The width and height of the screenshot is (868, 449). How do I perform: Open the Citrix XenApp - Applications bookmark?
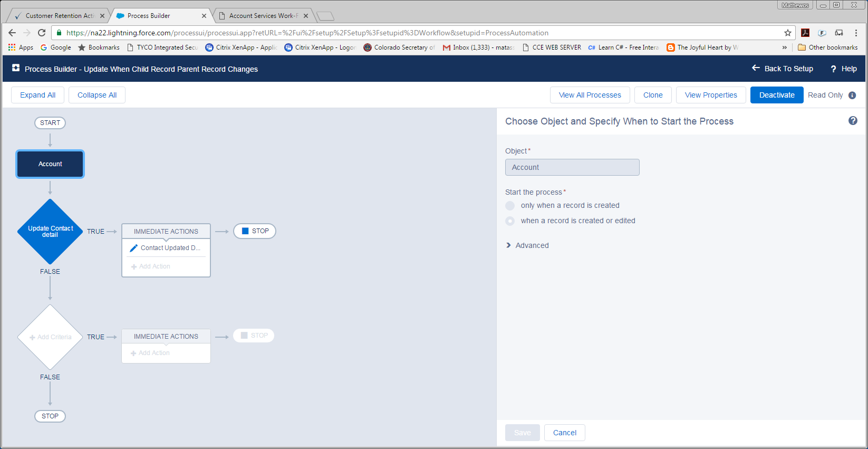point(241,47)
